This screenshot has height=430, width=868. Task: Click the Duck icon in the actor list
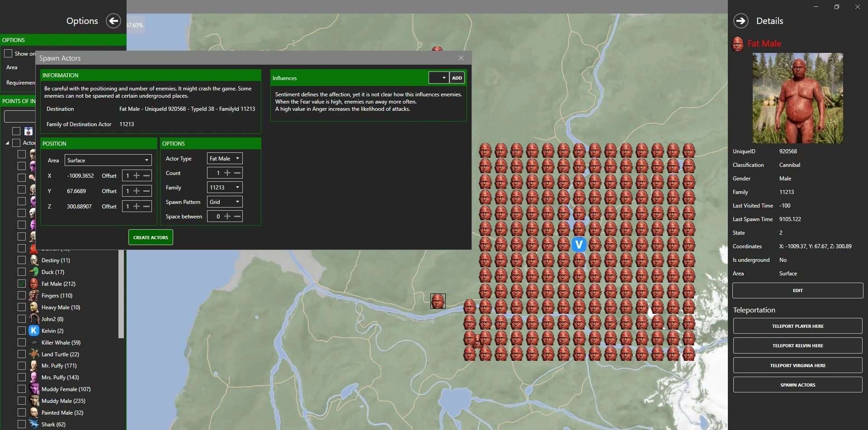pos(33,272)
